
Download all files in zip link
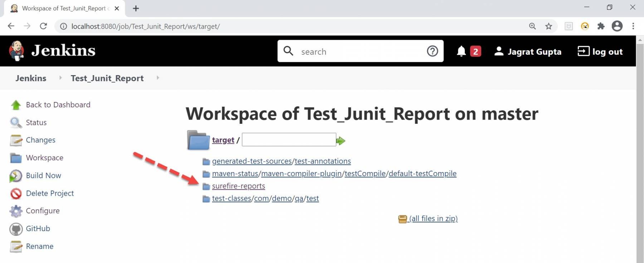(x=433, y=219)
